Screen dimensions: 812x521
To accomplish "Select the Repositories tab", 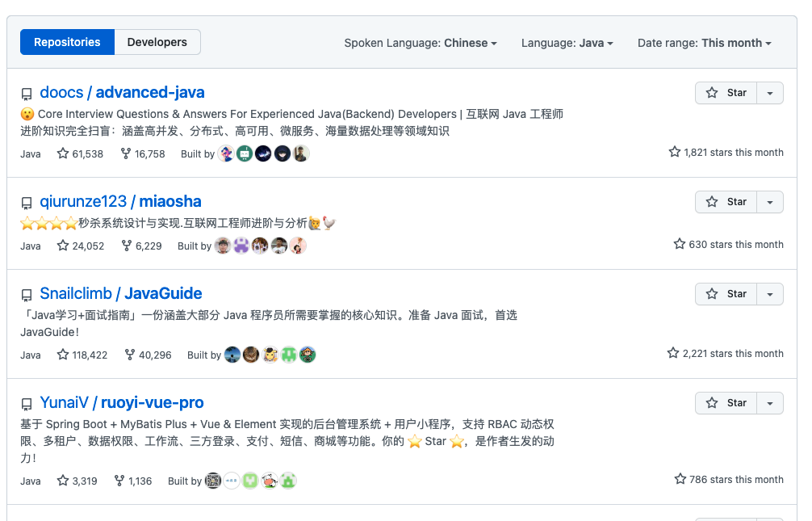I will [x=67, y=42].
